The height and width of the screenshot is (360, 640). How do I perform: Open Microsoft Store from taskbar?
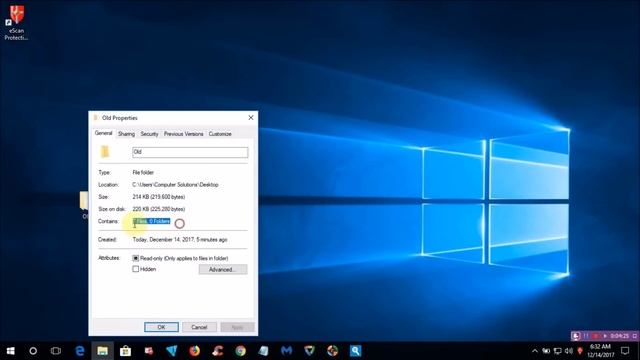[125, 351]
